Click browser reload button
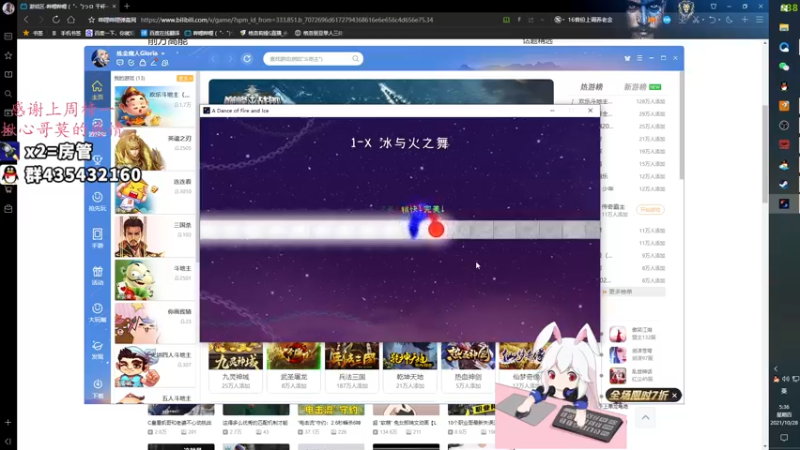 (56, 19)
